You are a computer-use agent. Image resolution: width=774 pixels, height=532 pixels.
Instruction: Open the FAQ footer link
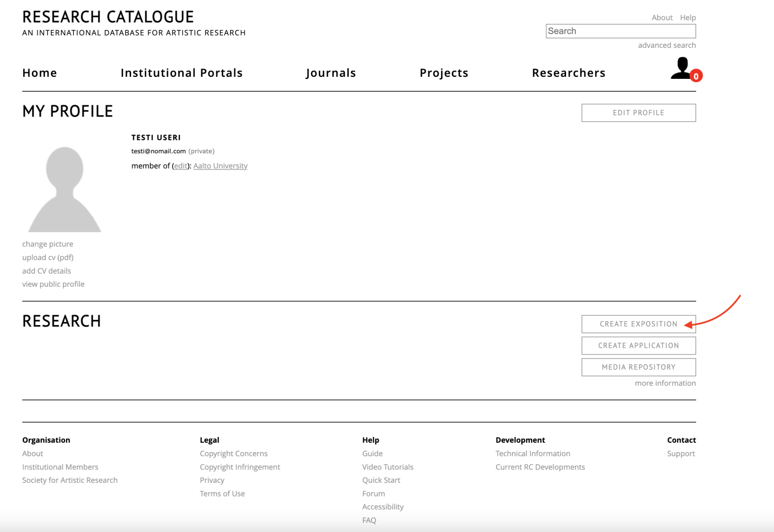[x=369, y=520]
